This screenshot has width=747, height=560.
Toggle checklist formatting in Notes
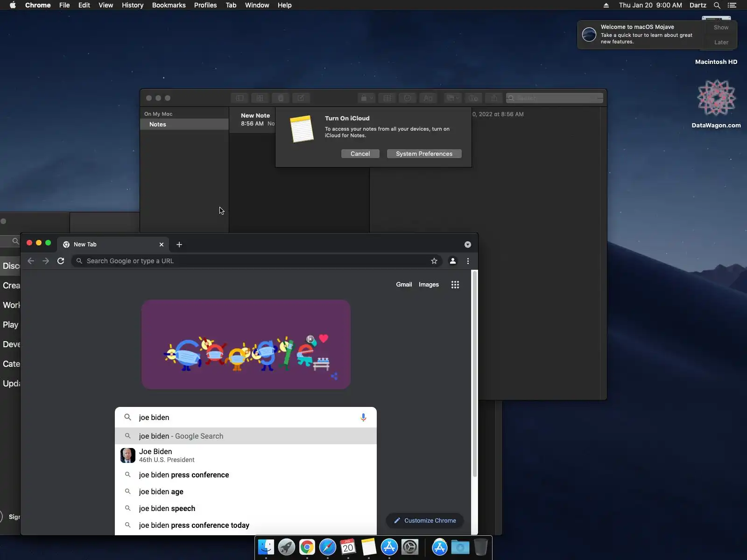coord(408,98)
